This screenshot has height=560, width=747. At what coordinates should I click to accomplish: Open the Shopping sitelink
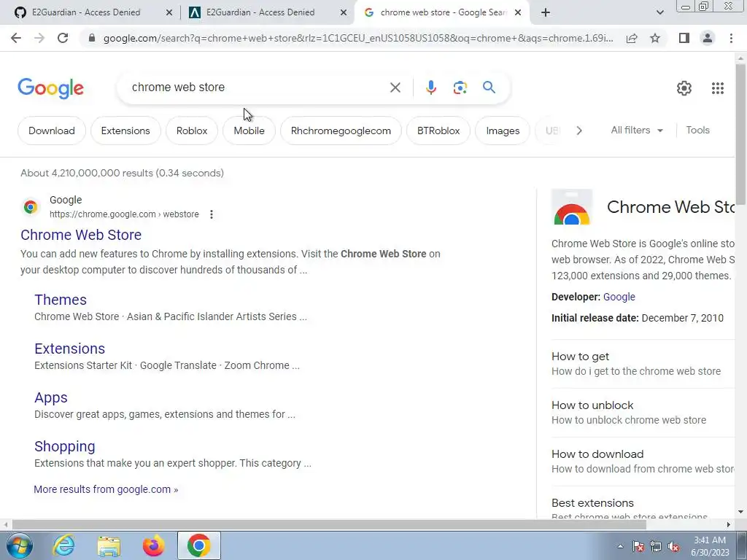[x=65, y=446]
